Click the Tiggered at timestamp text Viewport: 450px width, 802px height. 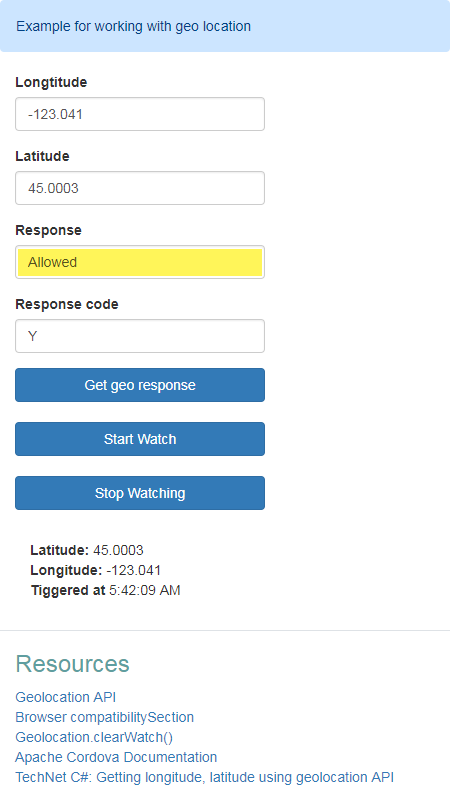coord(105,590)
